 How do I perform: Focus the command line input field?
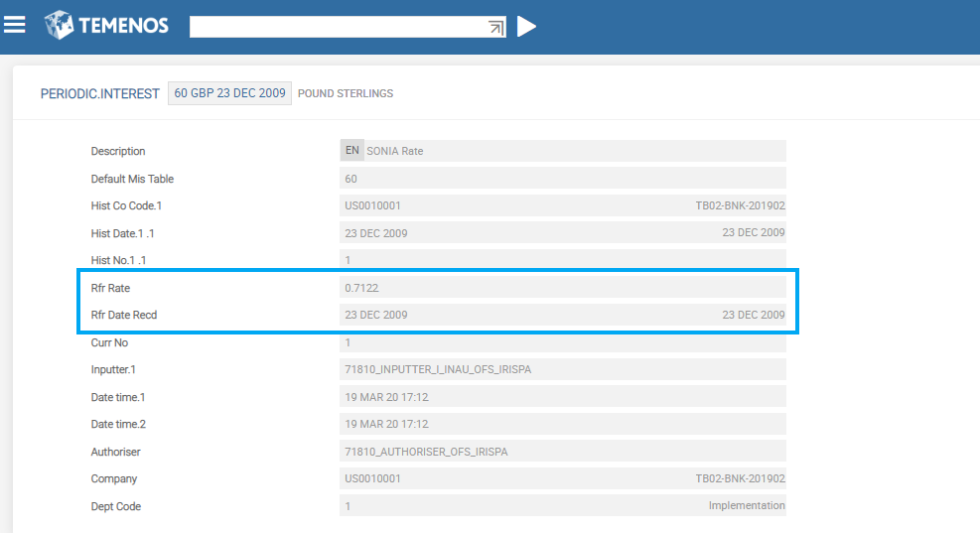coord(338,27)
